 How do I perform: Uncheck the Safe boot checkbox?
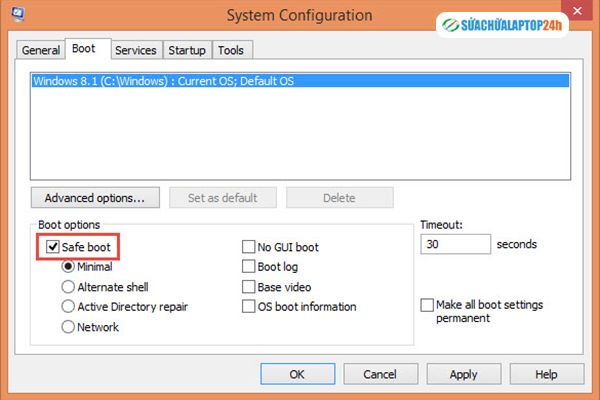(x=52, y=247)
